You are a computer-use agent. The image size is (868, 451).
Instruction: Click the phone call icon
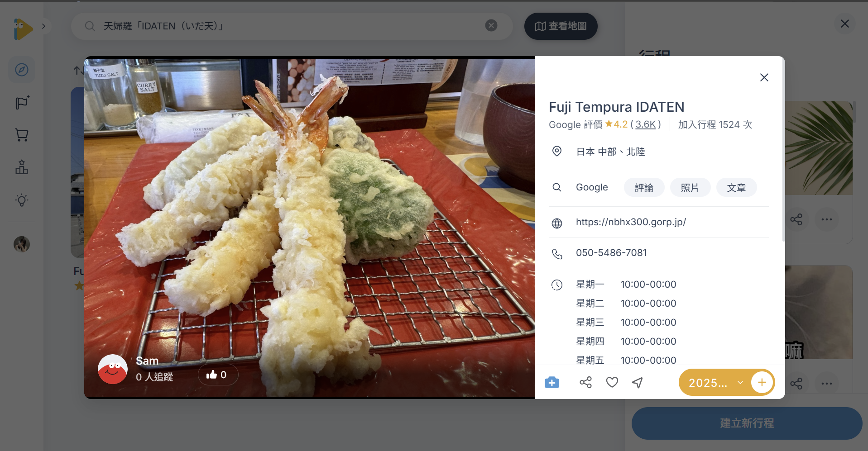pos(557,254)
